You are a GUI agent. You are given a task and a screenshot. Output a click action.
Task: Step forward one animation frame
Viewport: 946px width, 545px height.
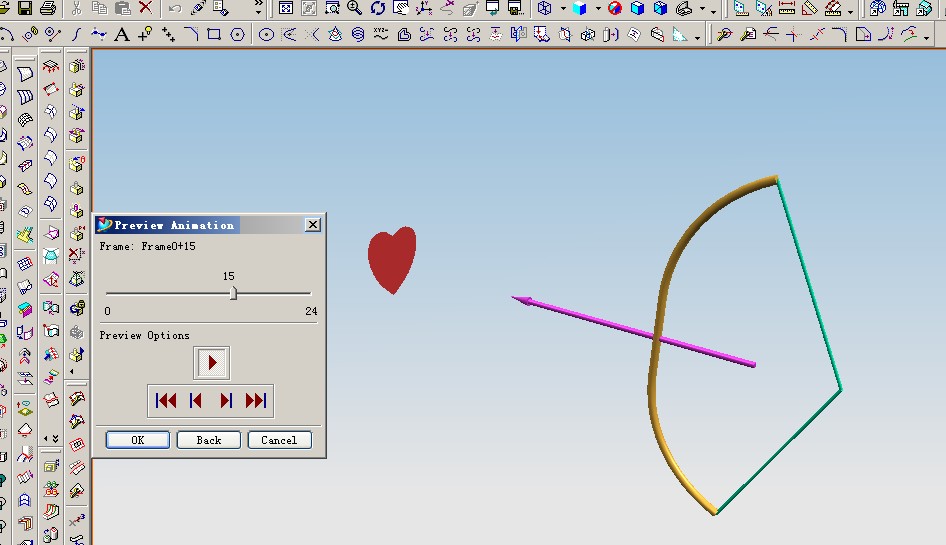(226, 401)
